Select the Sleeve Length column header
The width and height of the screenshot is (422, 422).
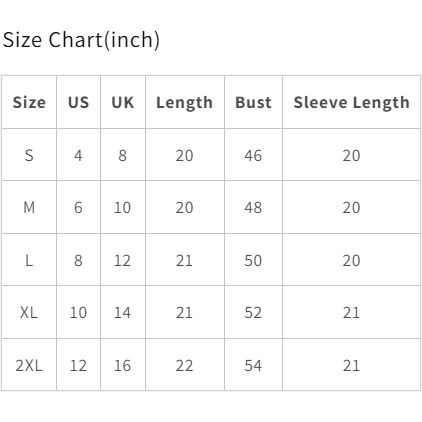[x=351, y=102]
